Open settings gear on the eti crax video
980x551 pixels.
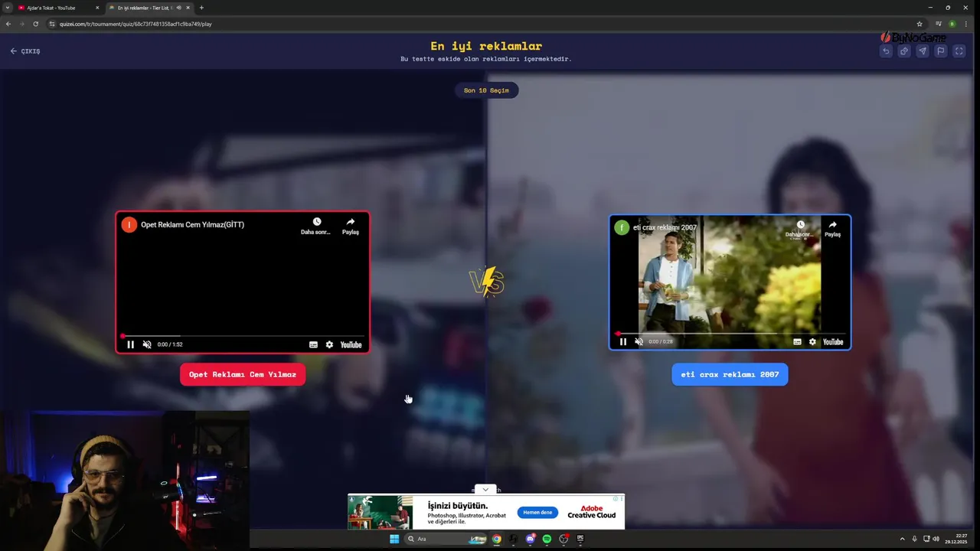coord(812,342)
